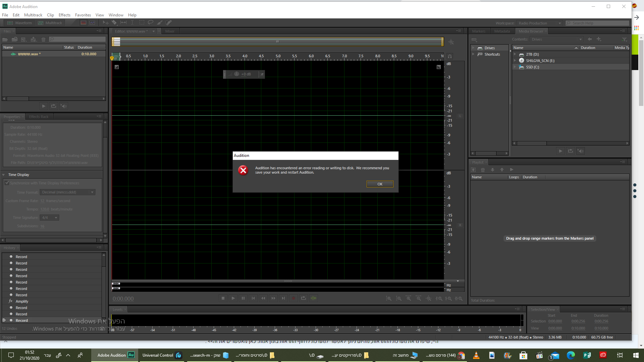This screenshot has height=362, width=644.
Task: Click the Pause transport button
Action: coord(243,298)
